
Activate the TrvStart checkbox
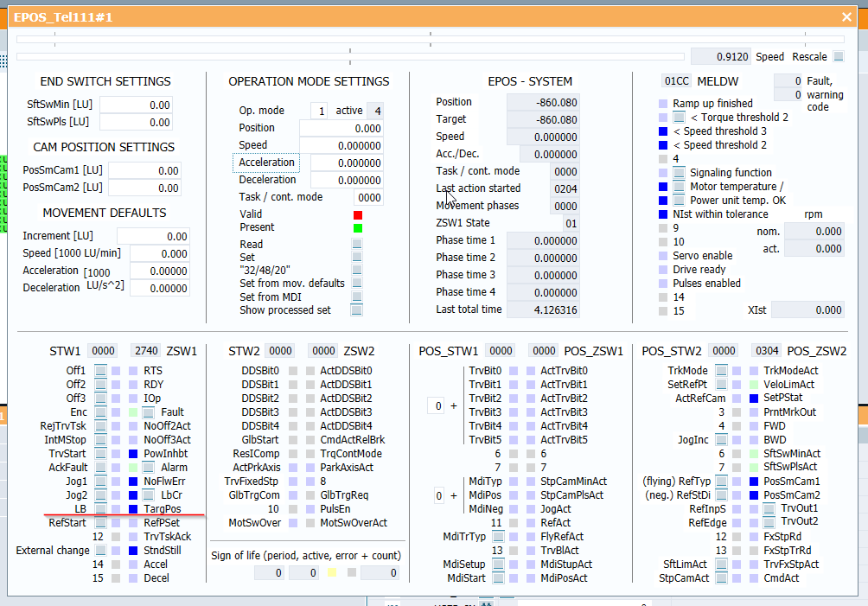click(100, 453)
